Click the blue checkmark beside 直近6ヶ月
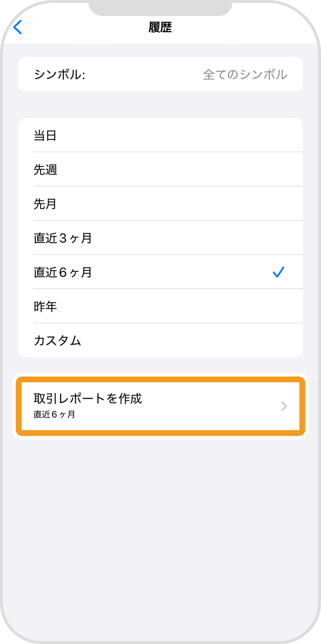Screen dimensions: 321x644 278,272
